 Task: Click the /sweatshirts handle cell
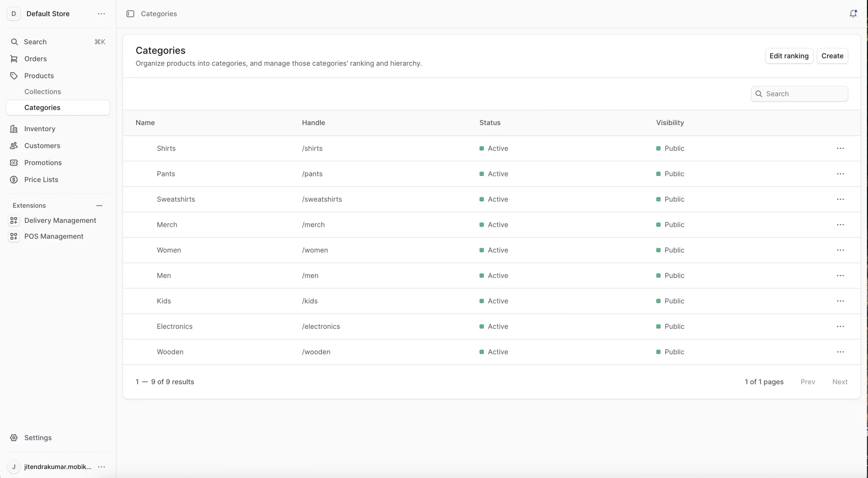point(322,199)
